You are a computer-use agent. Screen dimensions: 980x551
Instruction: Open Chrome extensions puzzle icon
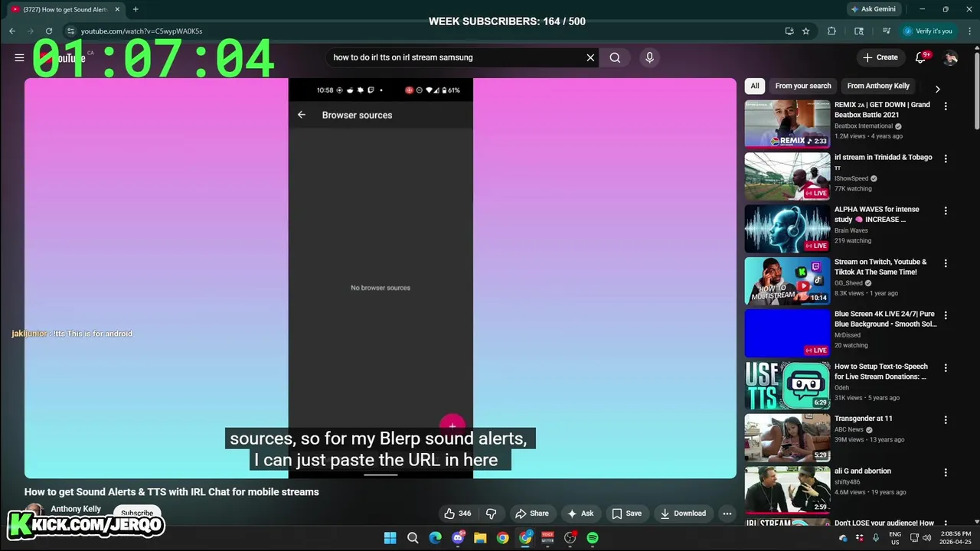[831, 31]
